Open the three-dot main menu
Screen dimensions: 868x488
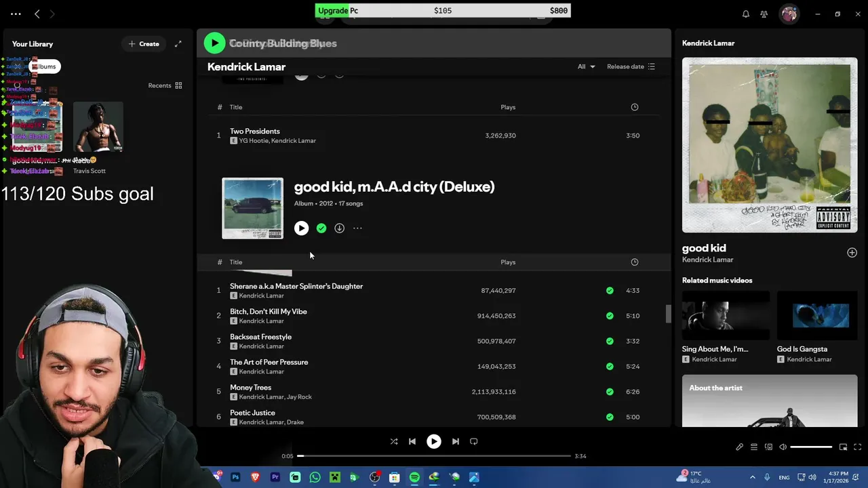tap(16, 14)
